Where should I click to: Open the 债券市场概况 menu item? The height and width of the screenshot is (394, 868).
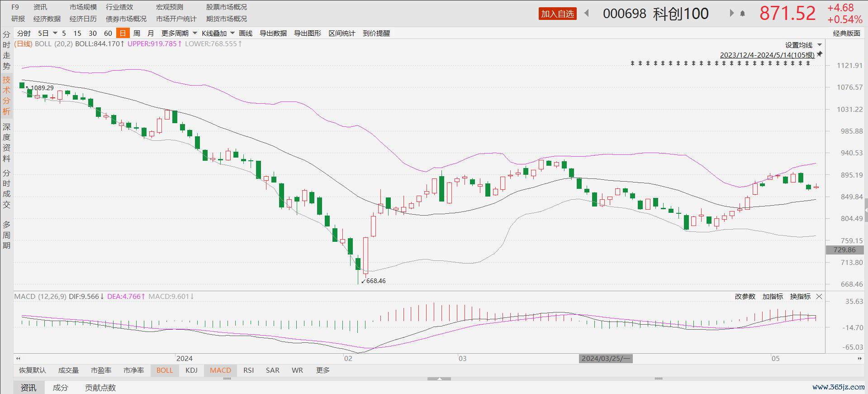[126, 19]
